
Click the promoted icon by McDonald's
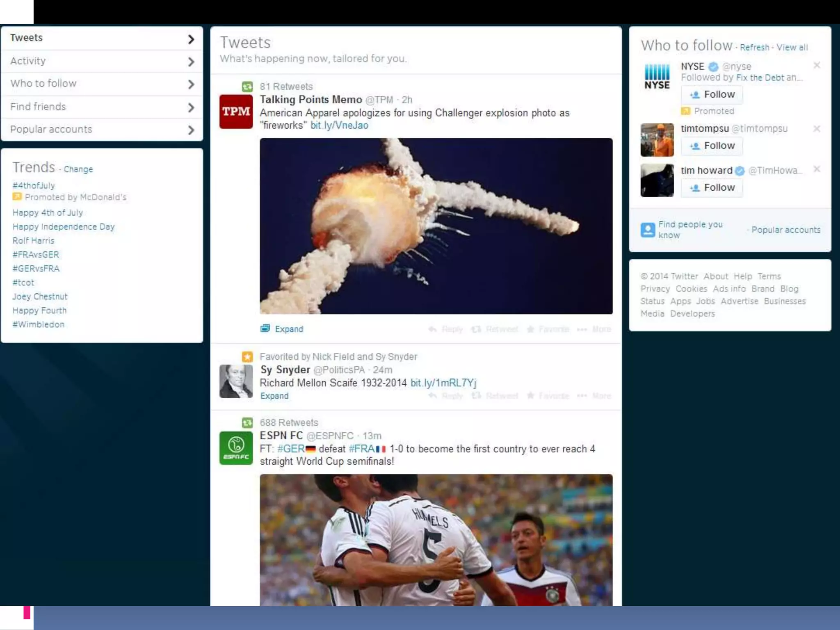[17, 197]
